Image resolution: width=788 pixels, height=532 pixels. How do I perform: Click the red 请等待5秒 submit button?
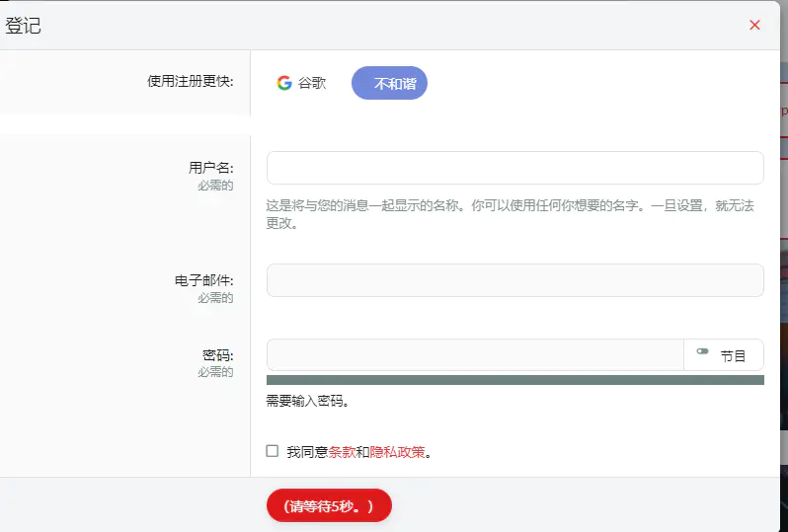pyautogui.click(x=329, y=505)
